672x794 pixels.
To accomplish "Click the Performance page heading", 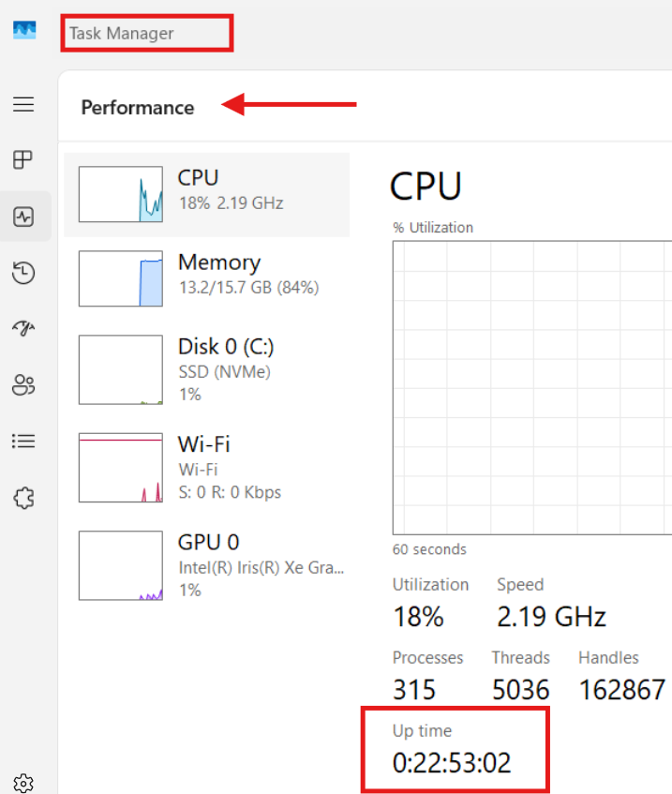I will point(138,108).
